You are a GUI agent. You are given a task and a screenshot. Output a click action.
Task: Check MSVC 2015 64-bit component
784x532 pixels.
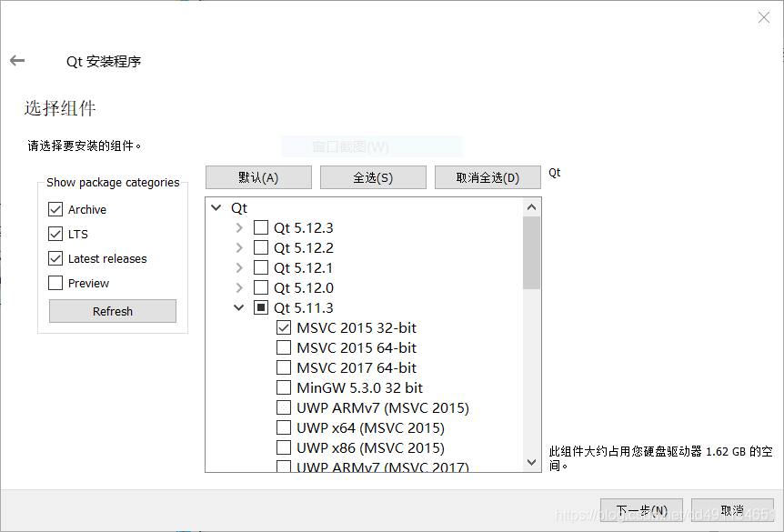(x=284, y=347)
